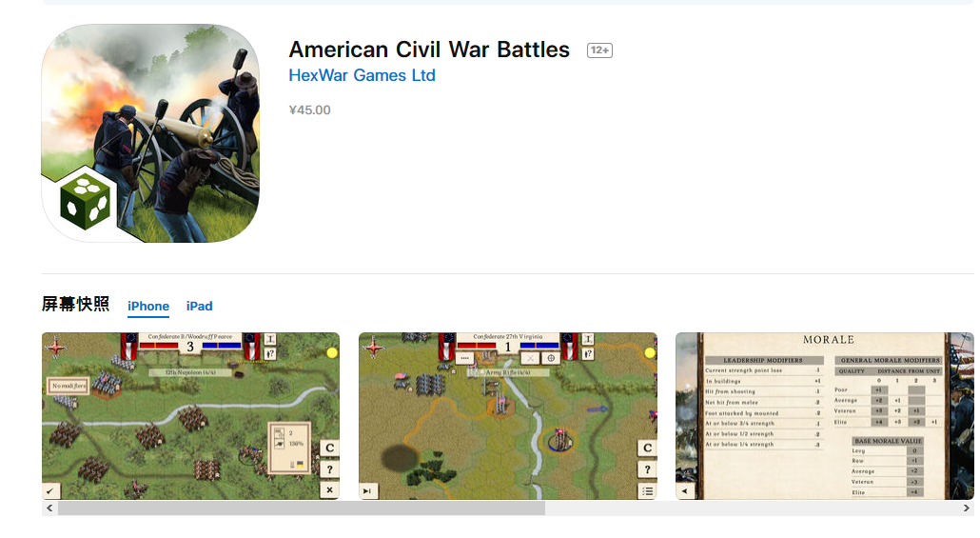Click the skip-forward icon in second screenshot
The width and height of the screenshot is (980, 538).
pos(367,491)
